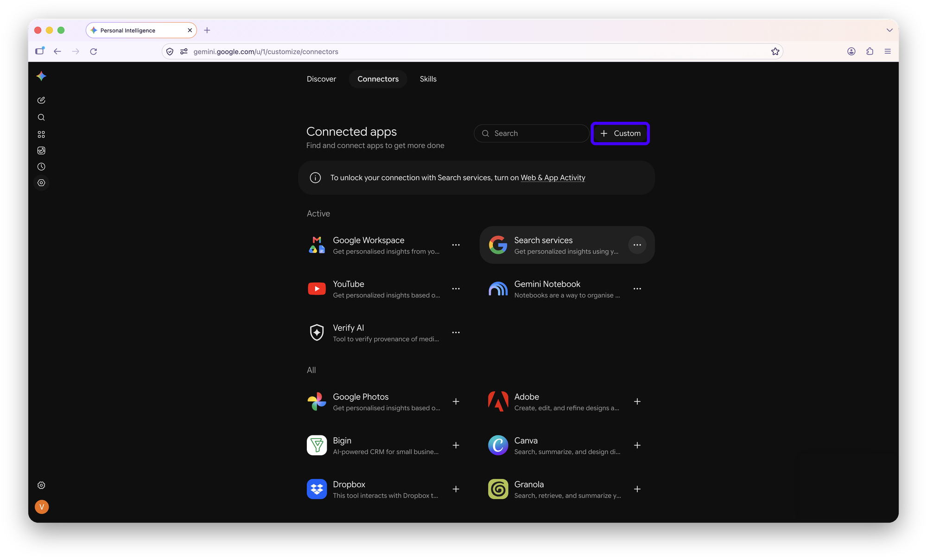Click the Canva circular logo icon
The image size is (927, 560).
click(498, 445)
